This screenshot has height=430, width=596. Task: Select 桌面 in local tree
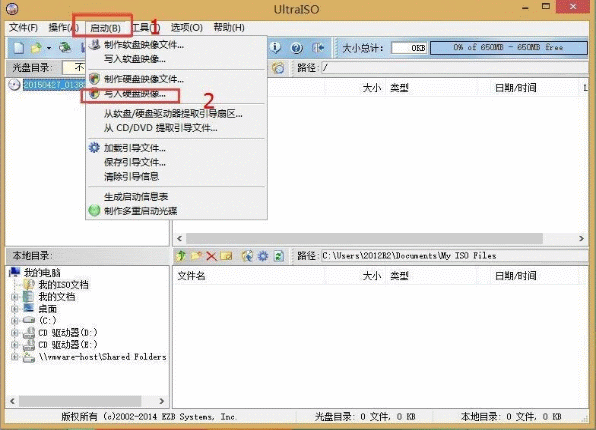(x=48, y=309)
